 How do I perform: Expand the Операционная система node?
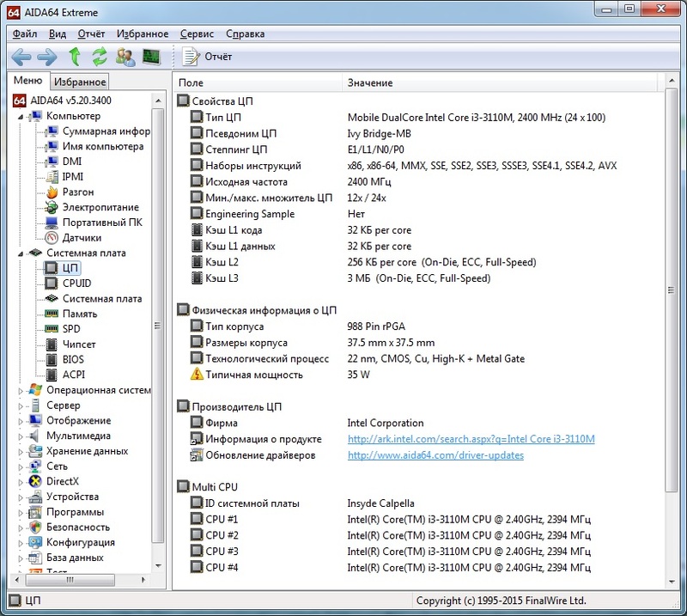(x=21, y=391)
